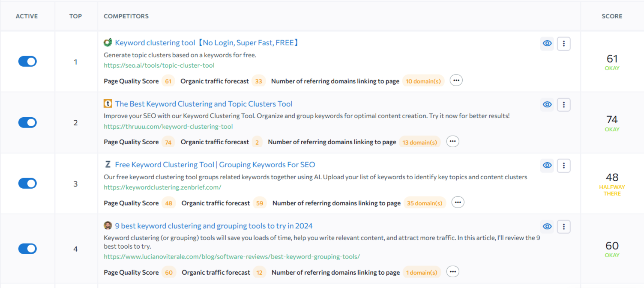Click the Zenbrief favicon beside Free Keyword Clustering Tool

pyautogui.click(x=108, y=165)
